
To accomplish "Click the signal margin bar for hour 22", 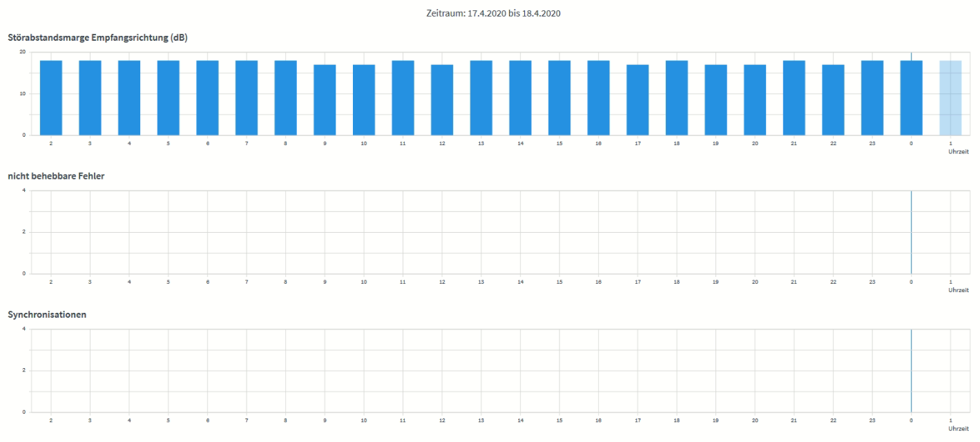I will tap(834, 99).
